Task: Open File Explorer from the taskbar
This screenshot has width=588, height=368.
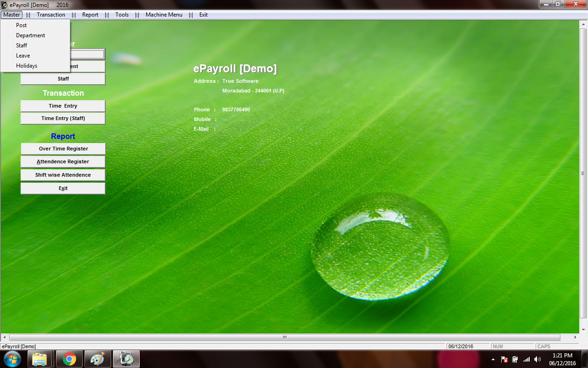Action: click(40, 359)
